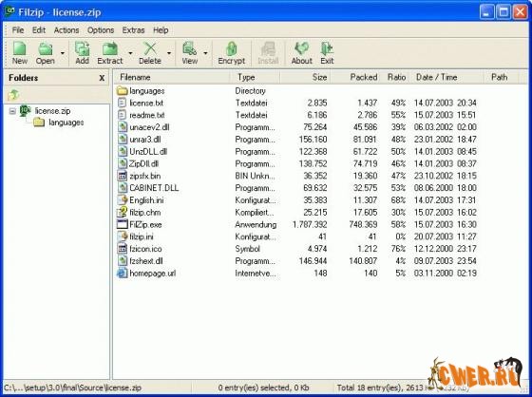The height and width of the screenshot is (397, 532).
Task: Select the English.ini file icon
Action: click(122, 200)
